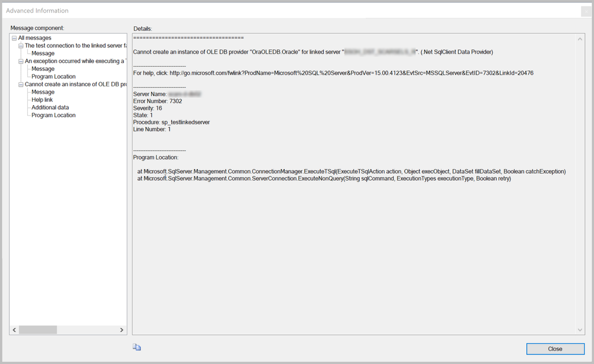The width and height of the screenshot is (594, 364).
Task: Select Message under the exception occurred node
Action: pos(43,69)
